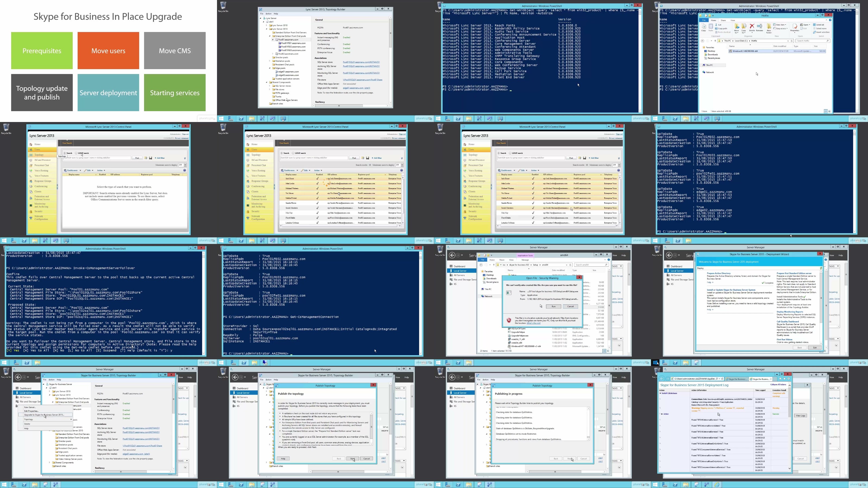The image size is (868, 488).
Task: Choose Edit Properties in the context menu
Action: point(31,411)
